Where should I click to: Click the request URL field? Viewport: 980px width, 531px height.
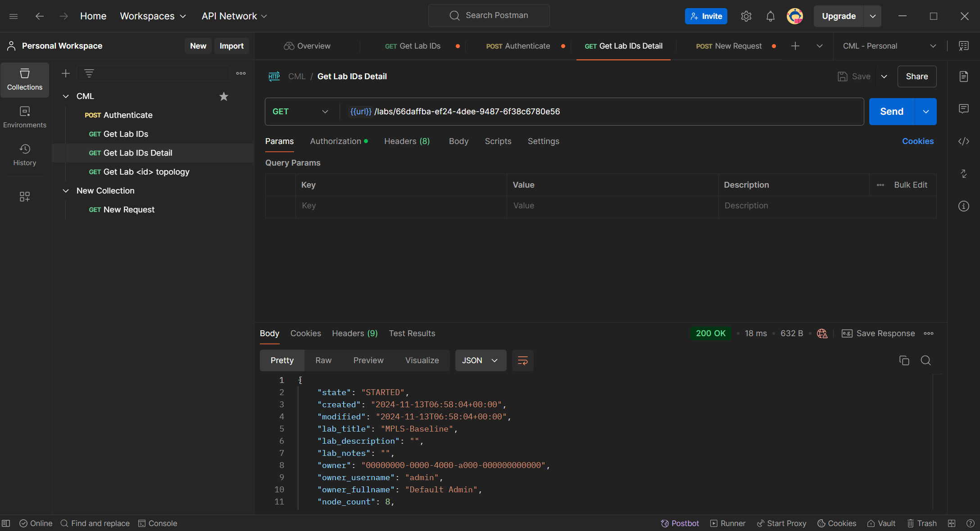601,112
